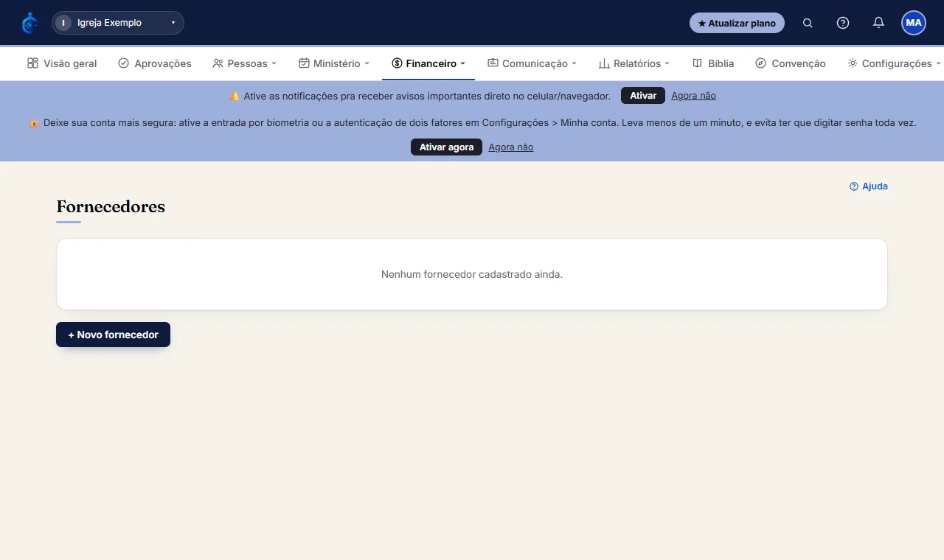
Task: Open the search magnifier icon
Action: 808,23
